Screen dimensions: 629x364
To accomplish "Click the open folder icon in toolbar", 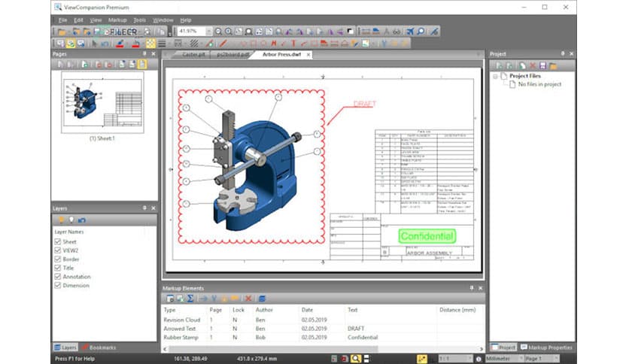I will [61, 32].
